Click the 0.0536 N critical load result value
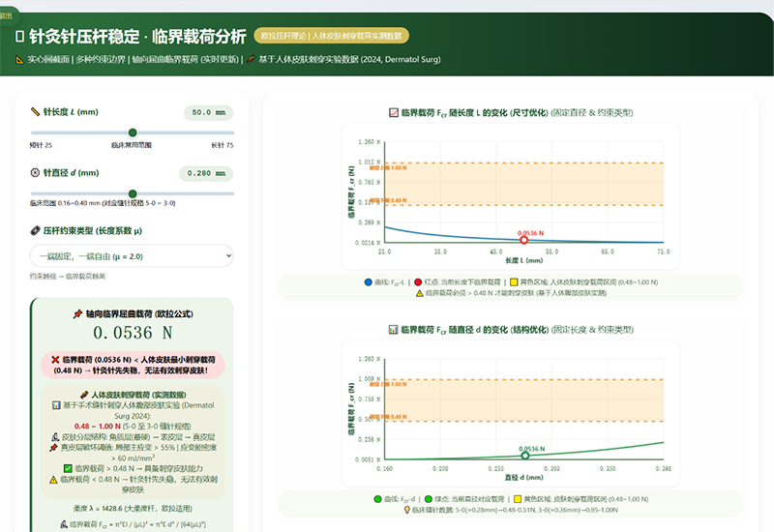774x532 pixels. 133,333
